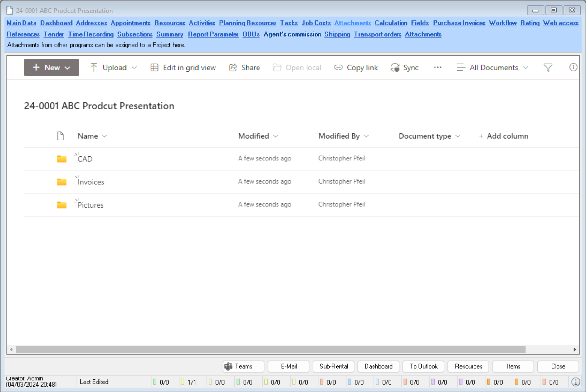Click the Sync icon in toolbar
Image resolution: width=586 pixels, height=392 pixels.
pyautogui.click(x=395, y=68)
